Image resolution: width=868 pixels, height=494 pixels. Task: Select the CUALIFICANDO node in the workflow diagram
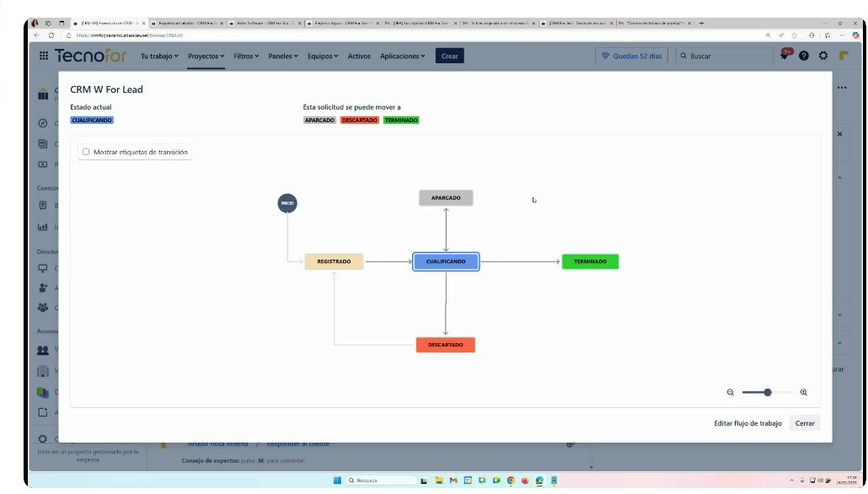446,261
